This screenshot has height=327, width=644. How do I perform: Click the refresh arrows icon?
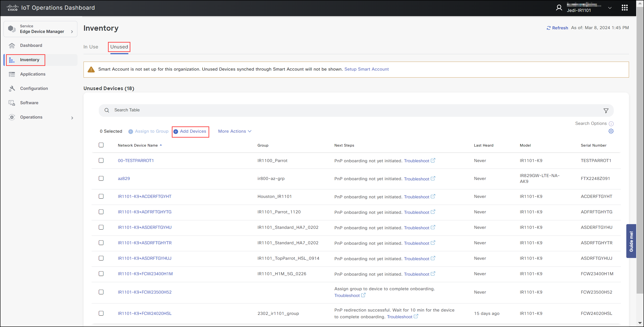point(549,28)
